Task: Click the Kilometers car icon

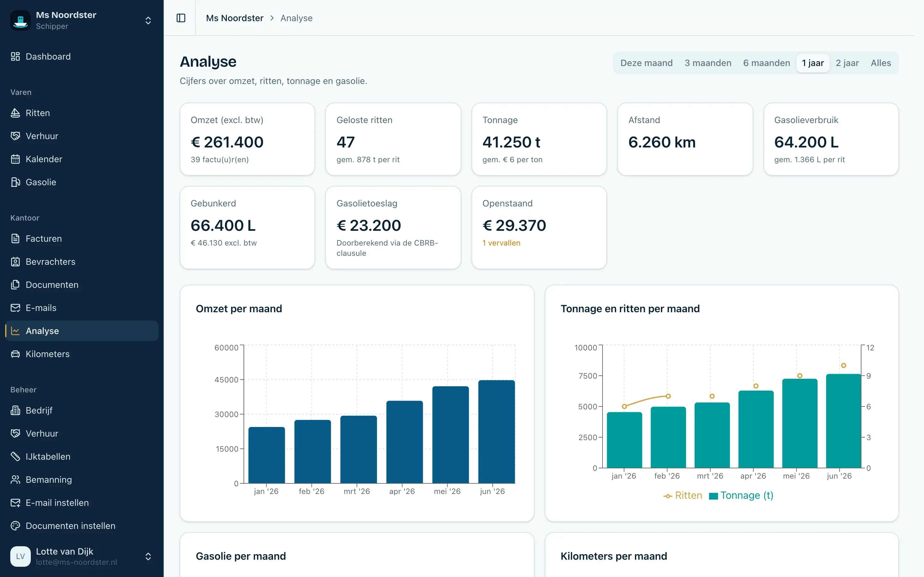Action: (15, 354)
